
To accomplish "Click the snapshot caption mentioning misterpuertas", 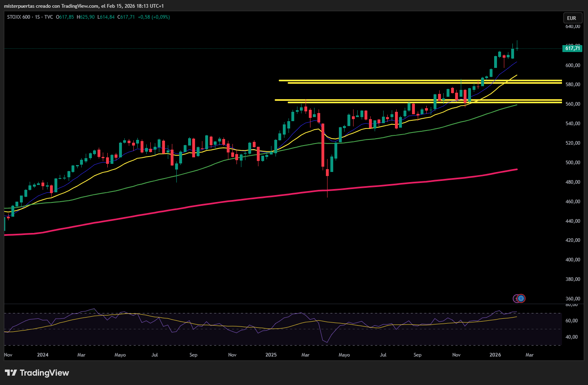I will (84, 6).
